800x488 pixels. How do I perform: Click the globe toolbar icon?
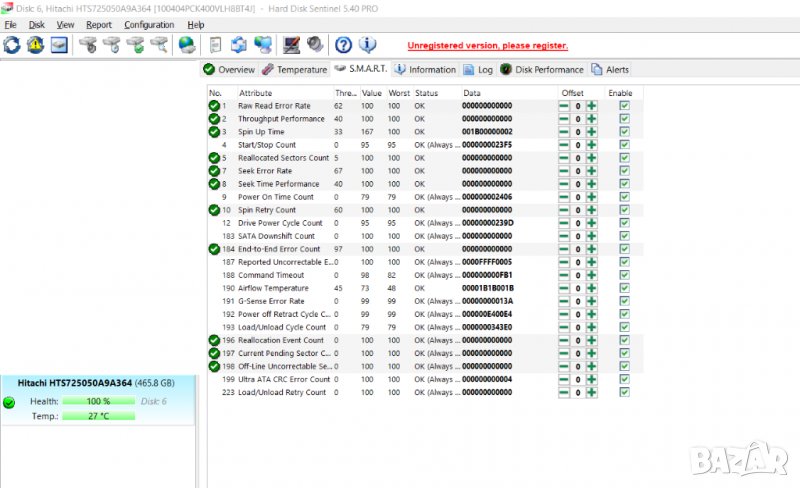tap(187, 45)
